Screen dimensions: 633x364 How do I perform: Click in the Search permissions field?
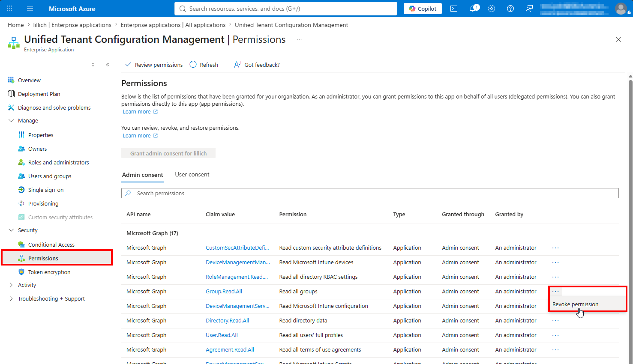click(370, 193)
